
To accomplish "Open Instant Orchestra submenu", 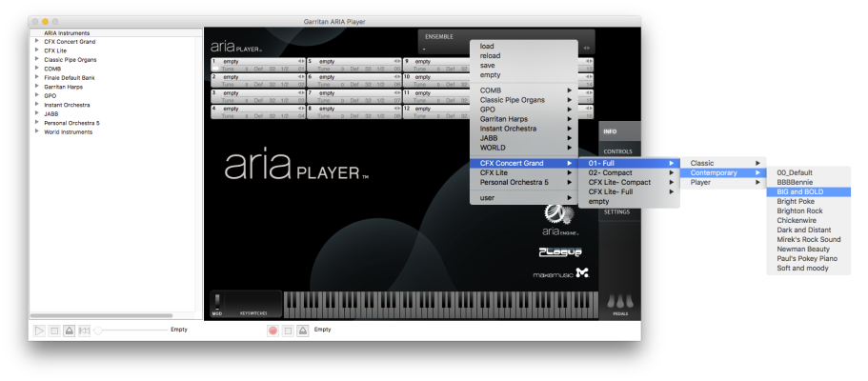I will (x=524, y=129).
